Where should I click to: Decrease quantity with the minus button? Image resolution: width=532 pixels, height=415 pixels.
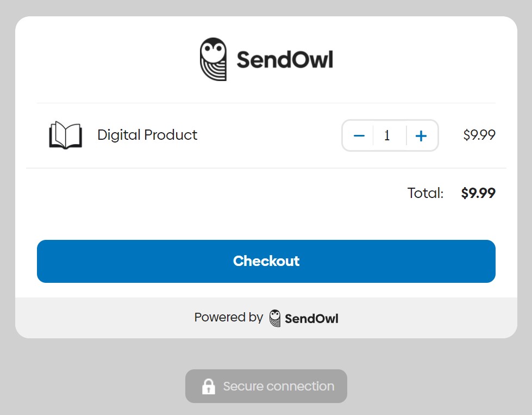click(359, 135)
